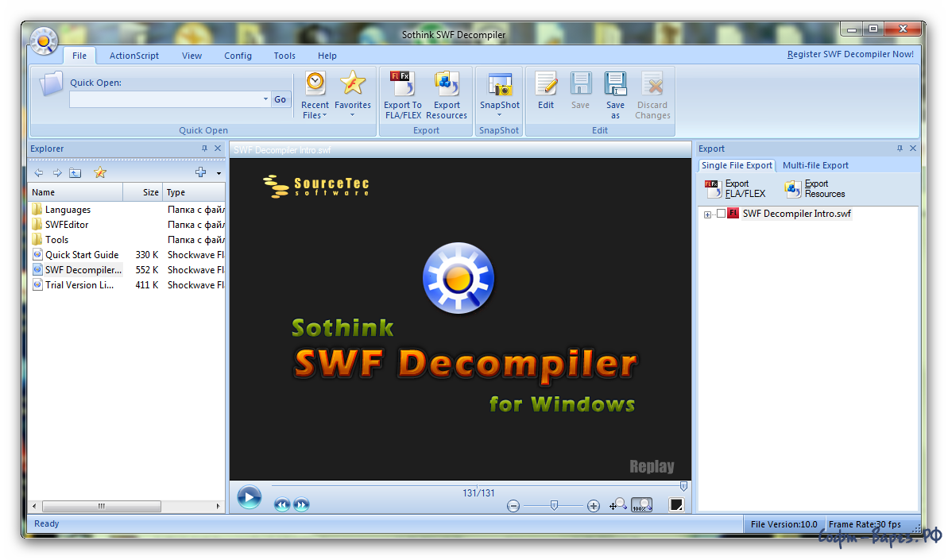This screenshot has width=948, height=560.
Task: Click the zoom slider handle
Action: pos(554,506)
